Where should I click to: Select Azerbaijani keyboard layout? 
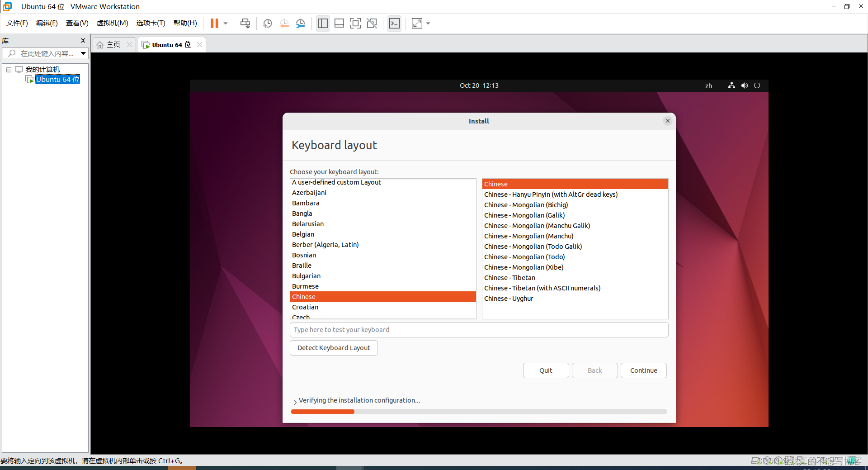383,193
